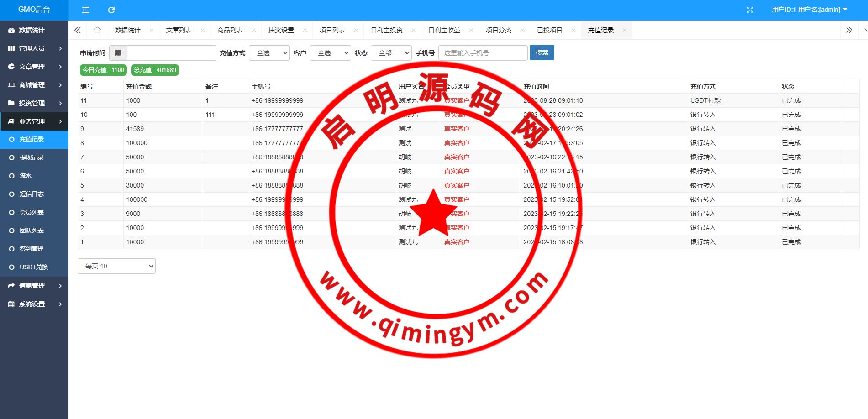Click the sidebar collapse menu icon
The width and height of the screenshot is (868, 419).
coord(85,10)
